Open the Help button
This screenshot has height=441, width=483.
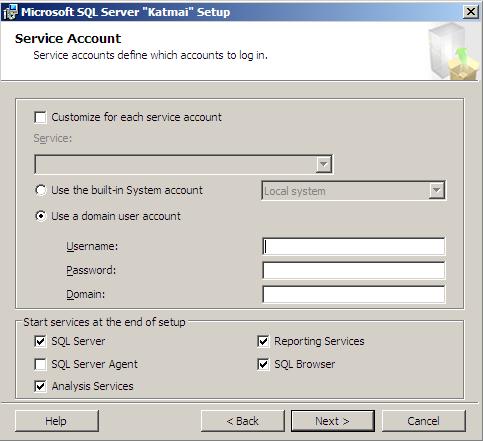coord(57,421)
